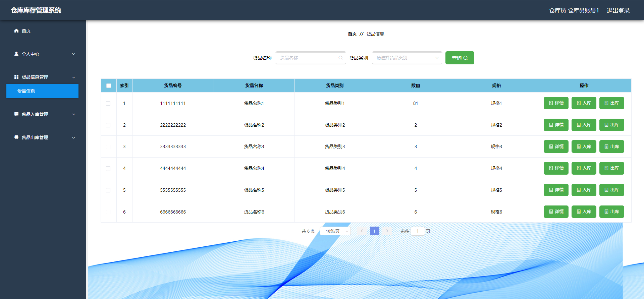Click the next page arrow
The image size is (644, 299).
387,231
